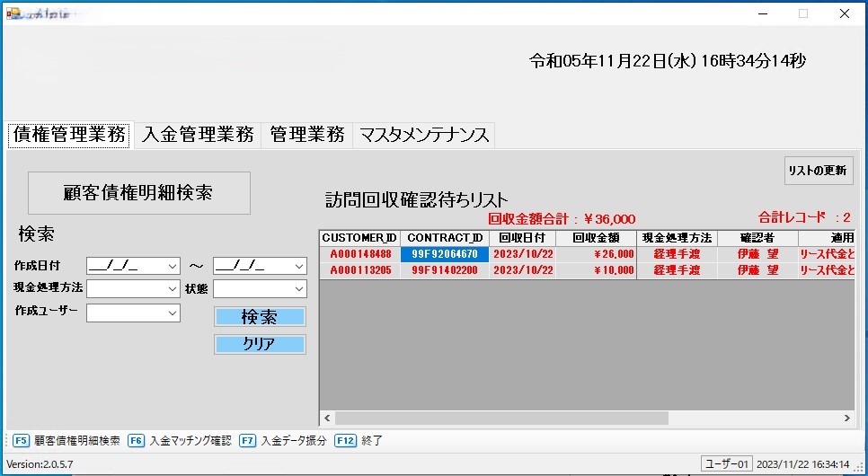The width and height of the screenshot is (868, 476).
Task: Click the 回収金額 column header
Action: pyautogui.click(x=597, y=238)
